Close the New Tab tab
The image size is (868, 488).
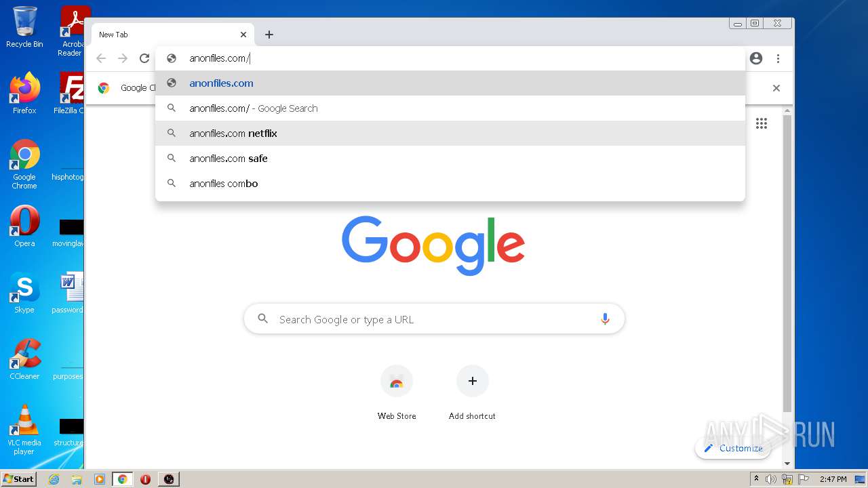[243, 35]
